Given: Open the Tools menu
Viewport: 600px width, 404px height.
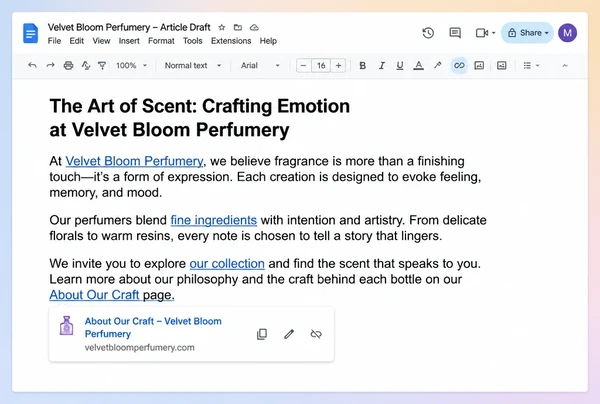Looking at the screenshot, I should tap(192, 41).
